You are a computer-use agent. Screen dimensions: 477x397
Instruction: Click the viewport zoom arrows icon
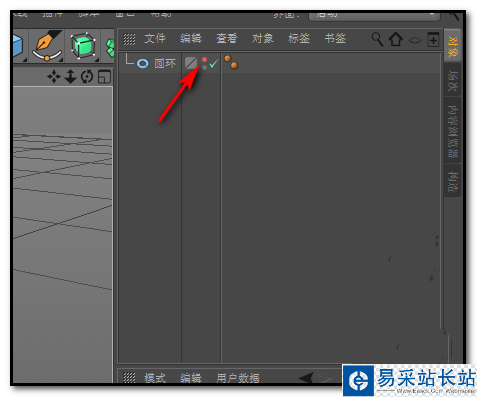pos(70,77)
